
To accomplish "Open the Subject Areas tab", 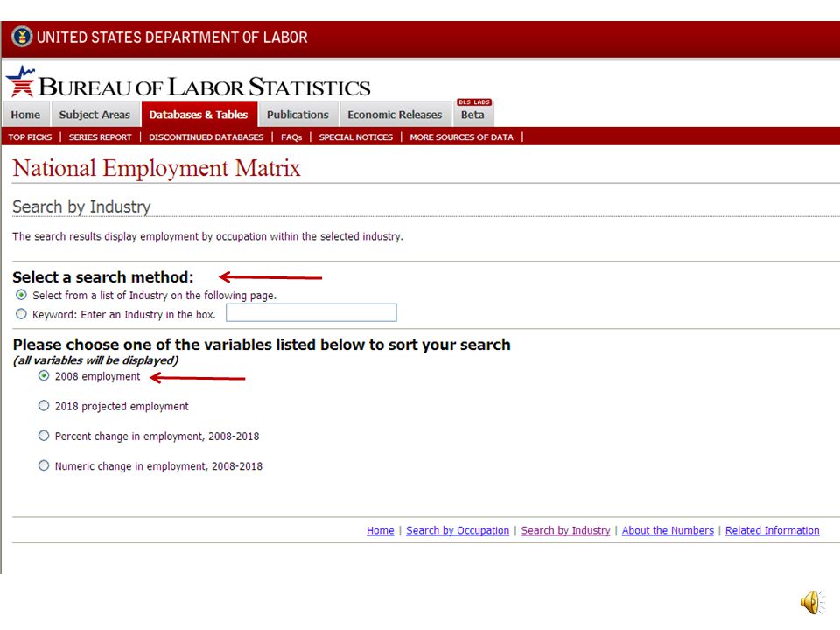I will [94, 115].
